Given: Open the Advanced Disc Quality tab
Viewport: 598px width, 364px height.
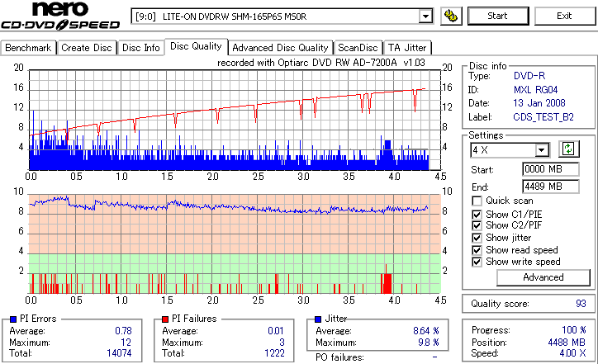Looking at the screenshot, I should point(280,48).
